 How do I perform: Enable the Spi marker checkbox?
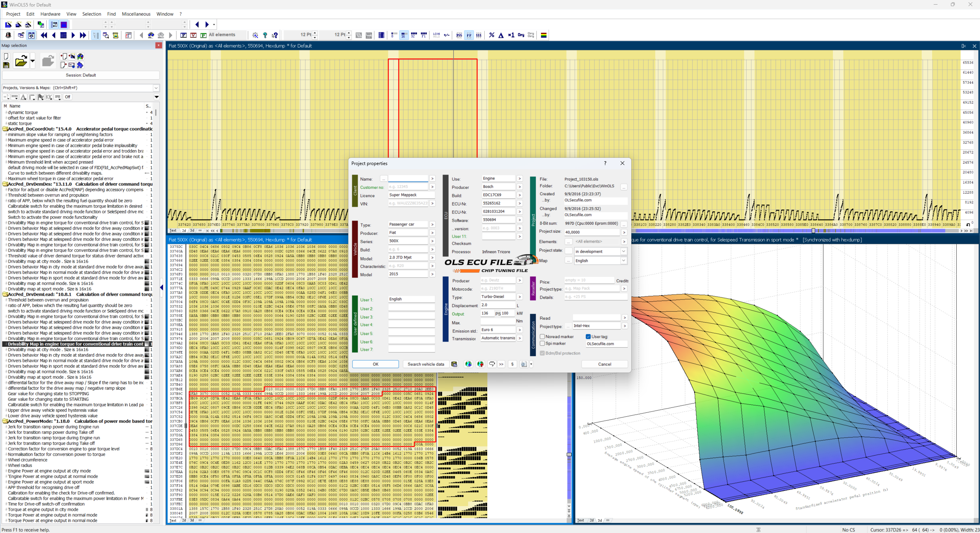point(542,343)
